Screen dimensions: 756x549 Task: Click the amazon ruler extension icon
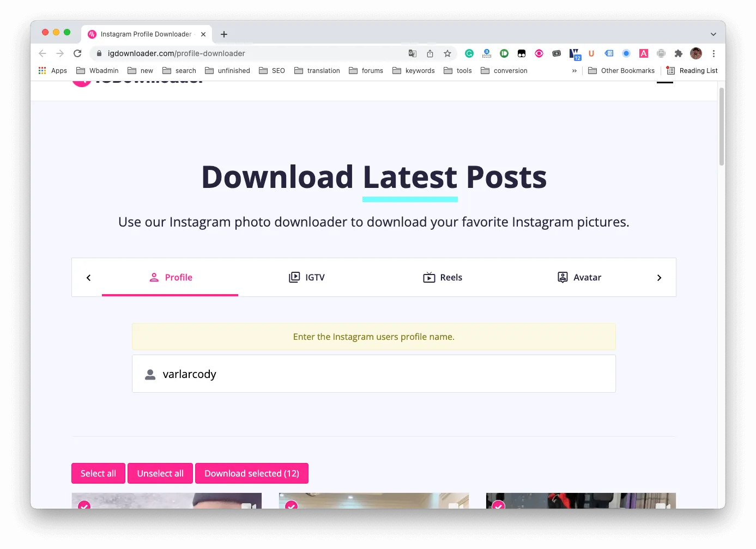pos(487,53)
